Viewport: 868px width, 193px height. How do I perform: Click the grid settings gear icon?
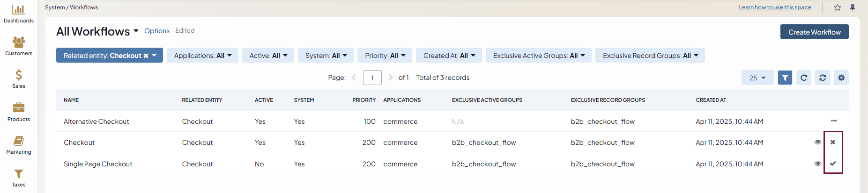[x=841, y=78]
